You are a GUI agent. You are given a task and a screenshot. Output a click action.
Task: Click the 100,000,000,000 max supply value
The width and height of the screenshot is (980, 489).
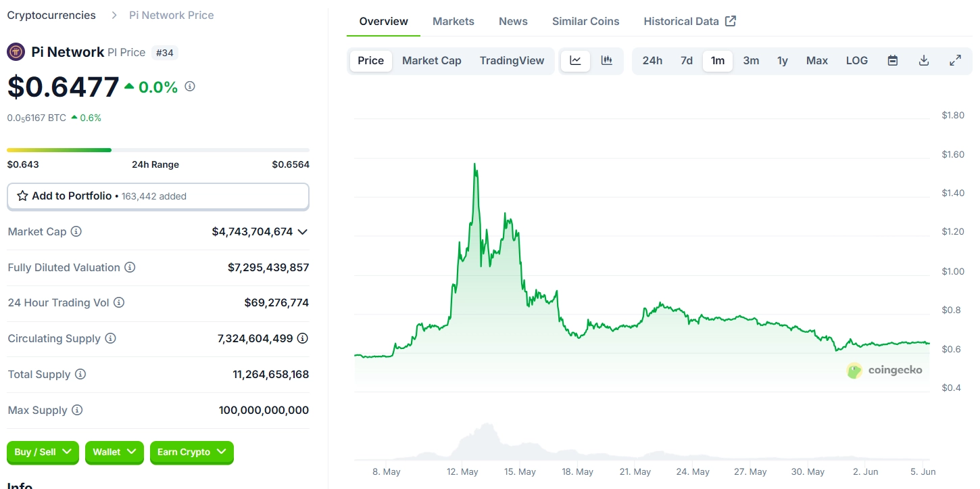pyautogui.click(x=264, y=410)
